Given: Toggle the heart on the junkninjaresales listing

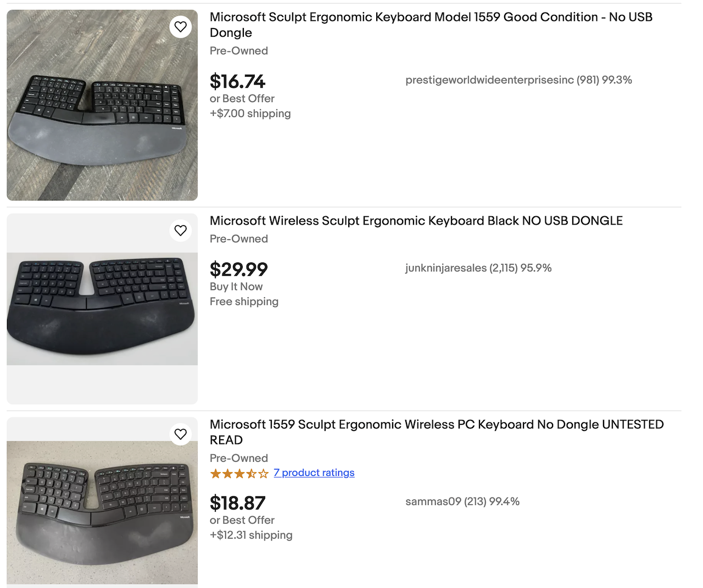Looking at the screenshot, I should (x=181, y=230).
